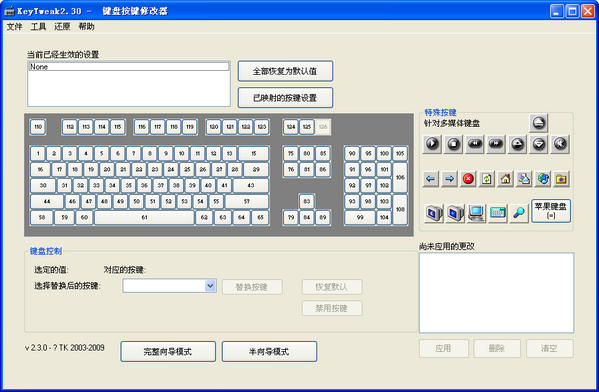Select keyboard key 57 (right Shift position)
Viewport: 599px width, 392px height.
(247, 201)
